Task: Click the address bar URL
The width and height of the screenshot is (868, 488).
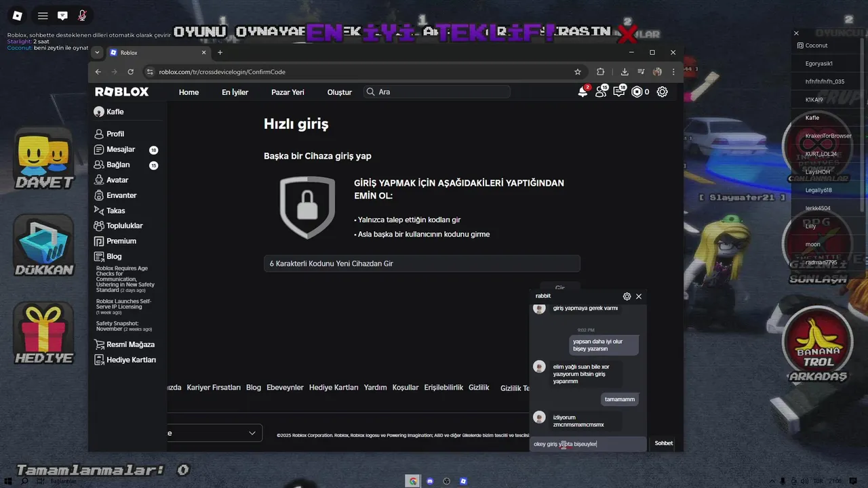Action: pyautogui.click(x=222, y=72)
